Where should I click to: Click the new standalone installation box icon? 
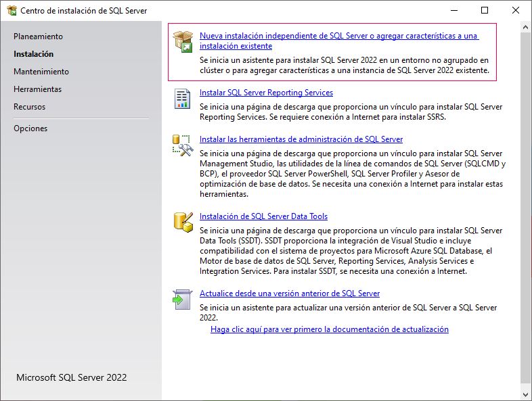(x=183, y=41)
